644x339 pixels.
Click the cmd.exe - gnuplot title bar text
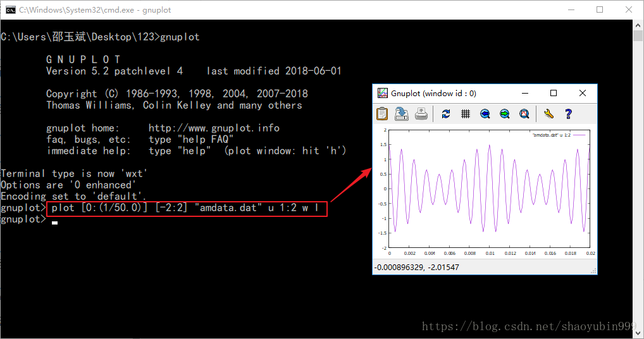click(95, 10)
